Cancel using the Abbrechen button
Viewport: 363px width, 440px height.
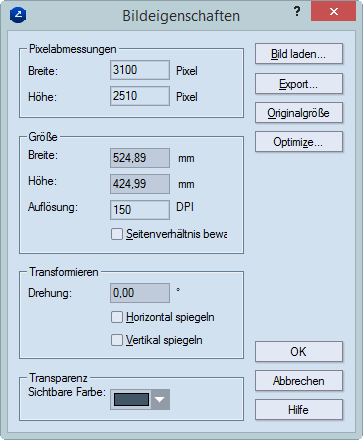[x=299, y=380]
